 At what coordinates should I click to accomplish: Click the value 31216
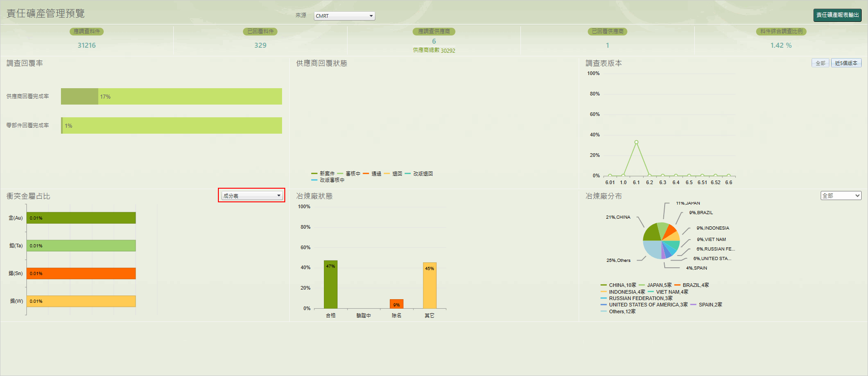click(x=86, y=45)
